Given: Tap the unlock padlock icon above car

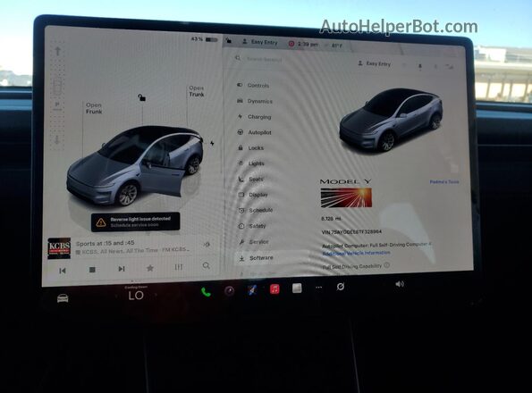Looking at the screenshot, I should click(x=142, y=98).
